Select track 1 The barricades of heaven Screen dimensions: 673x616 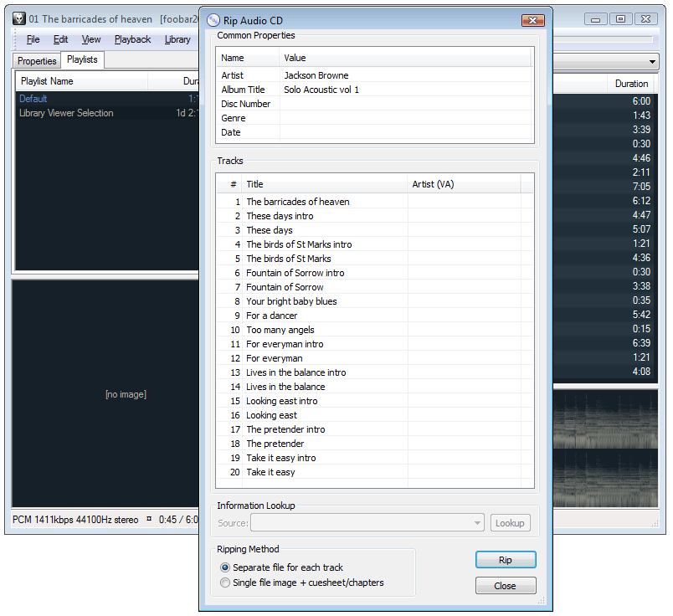pyautogui.click(x=375, y=202)
